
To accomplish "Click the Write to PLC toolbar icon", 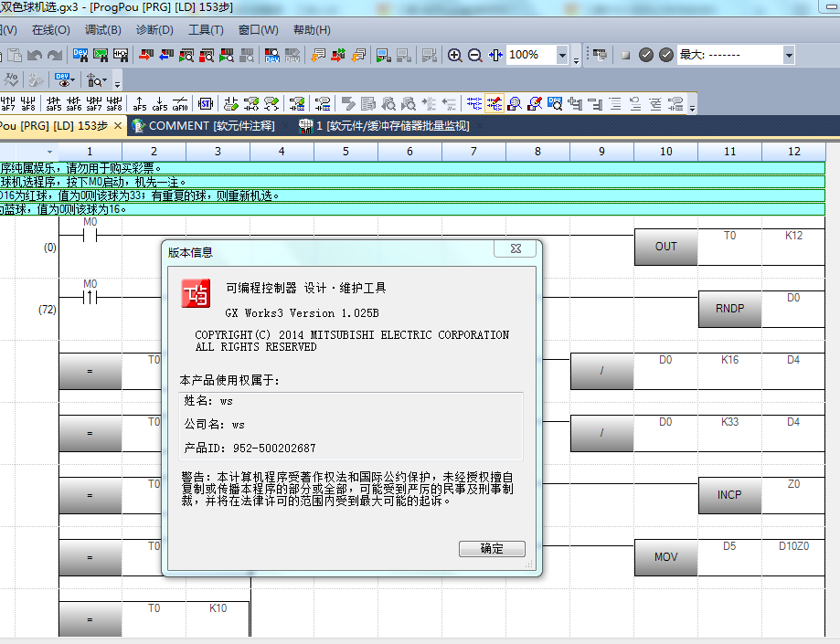I will tap(146, 56).
